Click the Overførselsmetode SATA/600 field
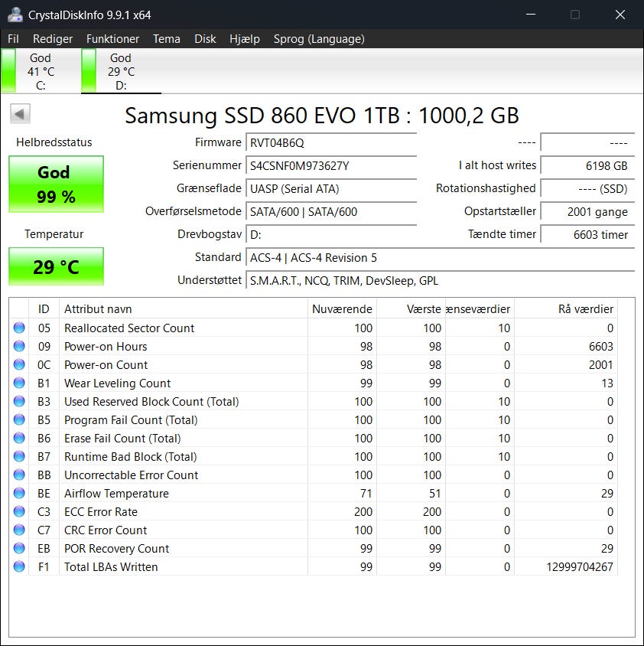Screen dimensions: 644x646 tap(331, 212)
